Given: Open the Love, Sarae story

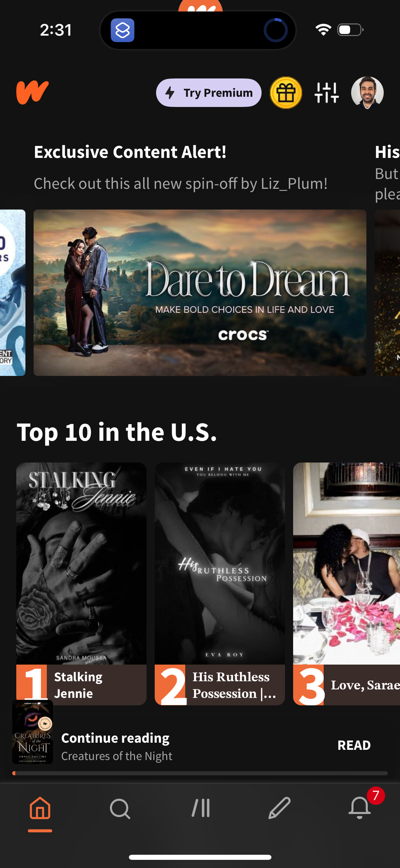Looking at the screenshot, I should (x=346, y=584).
